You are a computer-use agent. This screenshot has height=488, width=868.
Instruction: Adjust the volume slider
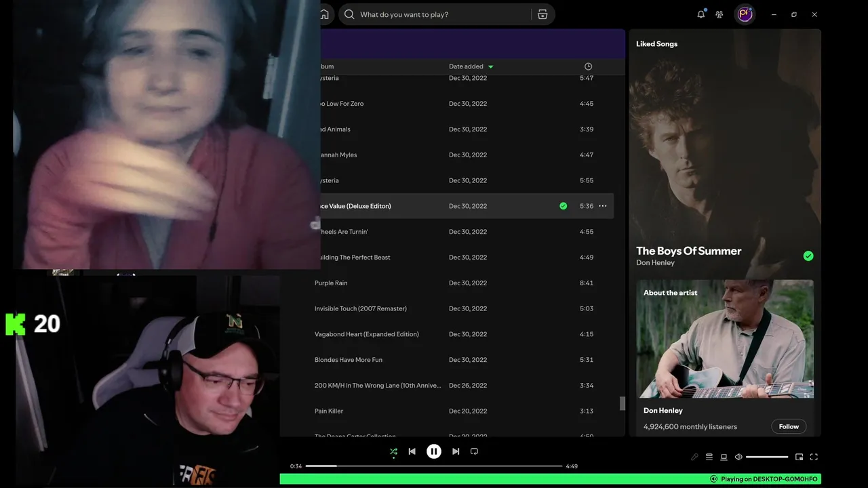pos(767,457)
